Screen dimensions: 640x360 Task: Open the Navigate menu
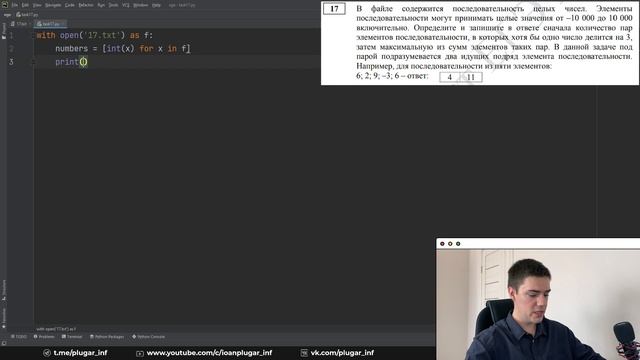tap(53, 5)
